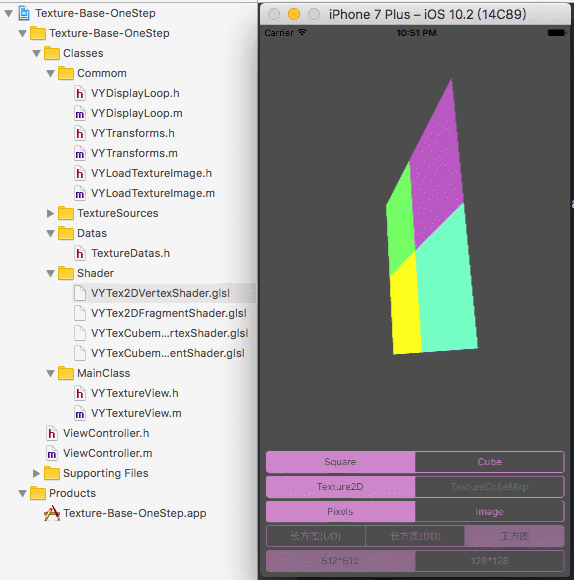Screen dimensions: 574x580
Task: Click the MainClass folder icon
Action: pyautogui.click(x=66, y=373)
